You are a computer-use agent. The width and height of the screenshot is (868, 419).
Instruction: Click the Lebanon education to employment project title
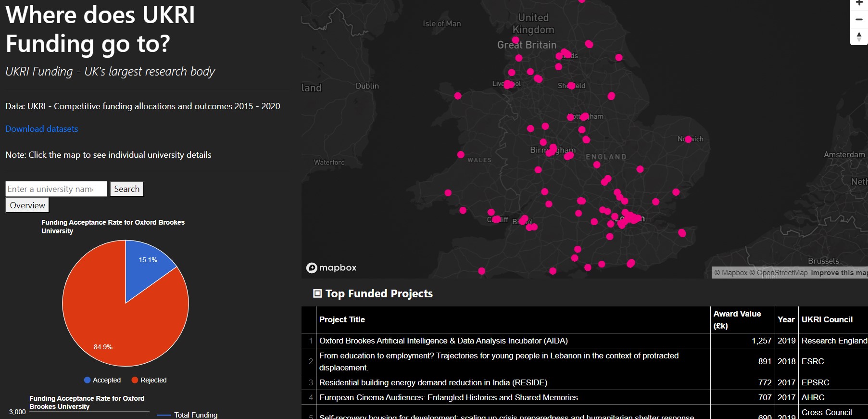point(499,361)
